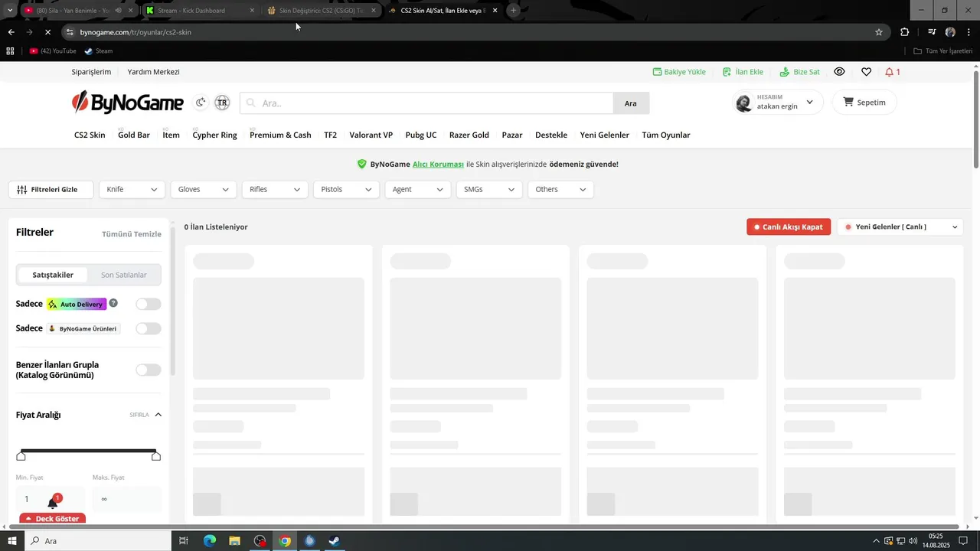
Task: Click the ByNoGame logo
Action: coord(128,103)
